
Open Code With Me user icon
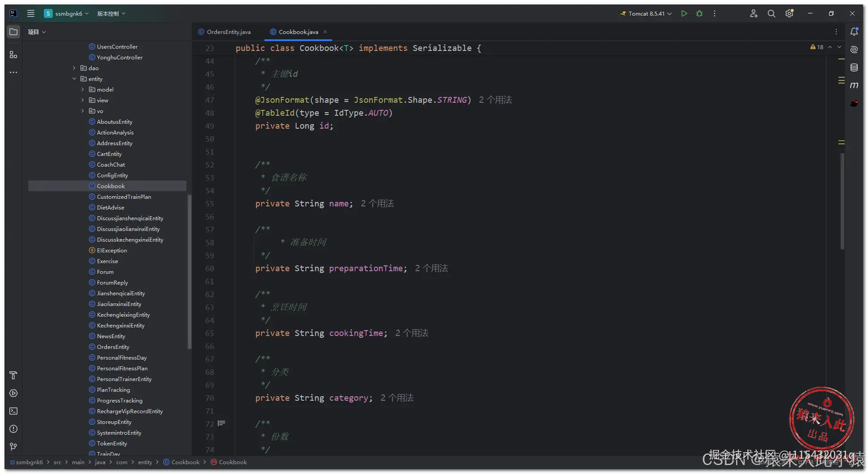(x=754, y=13)
